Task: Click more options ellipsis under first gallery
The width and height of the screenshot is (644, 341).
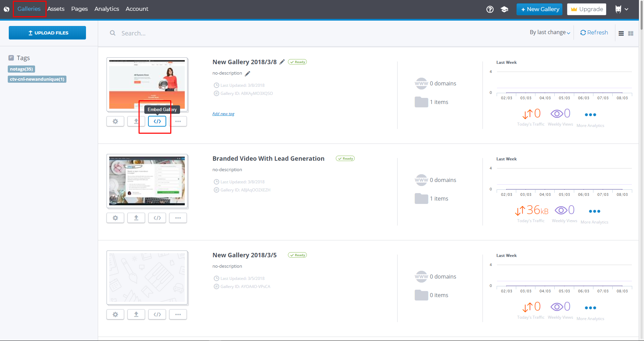Action: 178,121
